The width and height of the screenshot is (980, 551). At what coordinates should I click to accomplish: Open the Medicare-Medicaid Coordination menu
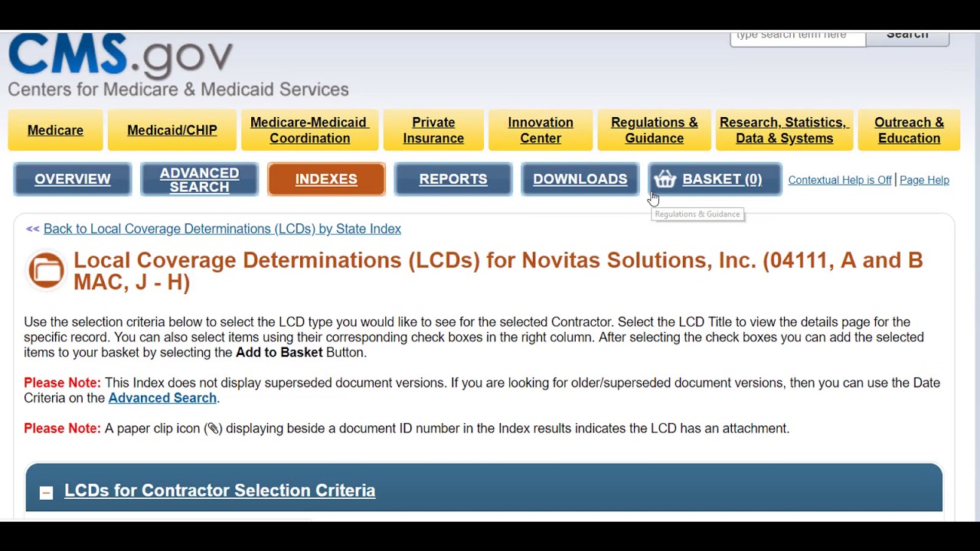tap(309, 130)
